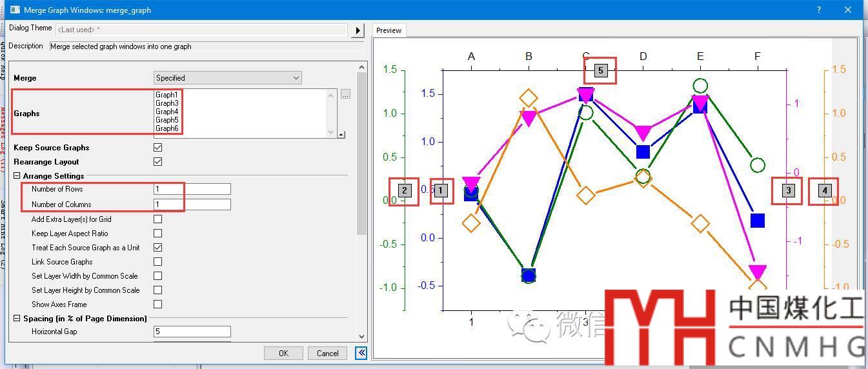Image resolution: width=868 pixels, height=369 pixels.
Task: Toggle the Rearrange Layout checkbox
Action: point(158,162)
